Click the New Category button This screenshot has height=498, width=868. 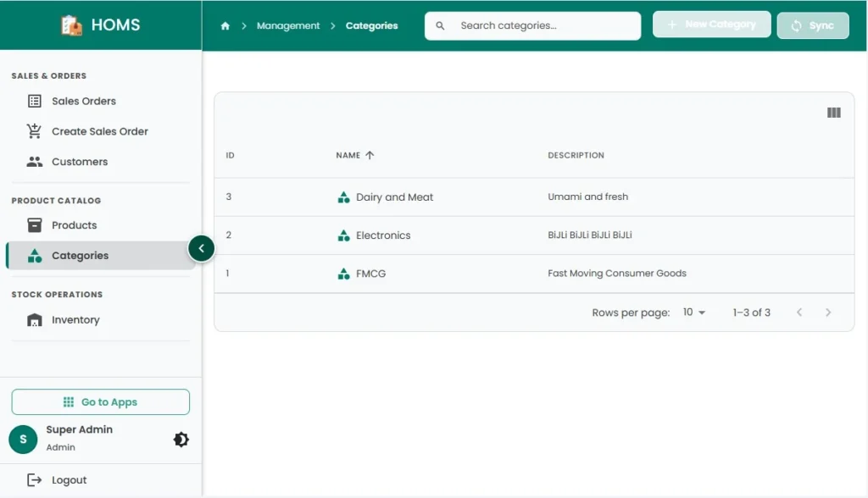point(711,25)
